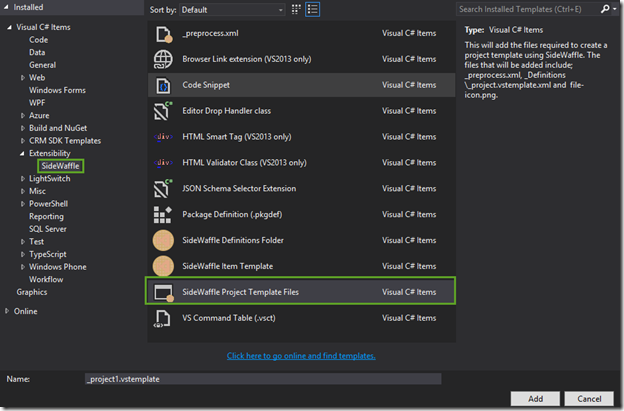Click the _preprocess.xml template icon

(164, 34)
